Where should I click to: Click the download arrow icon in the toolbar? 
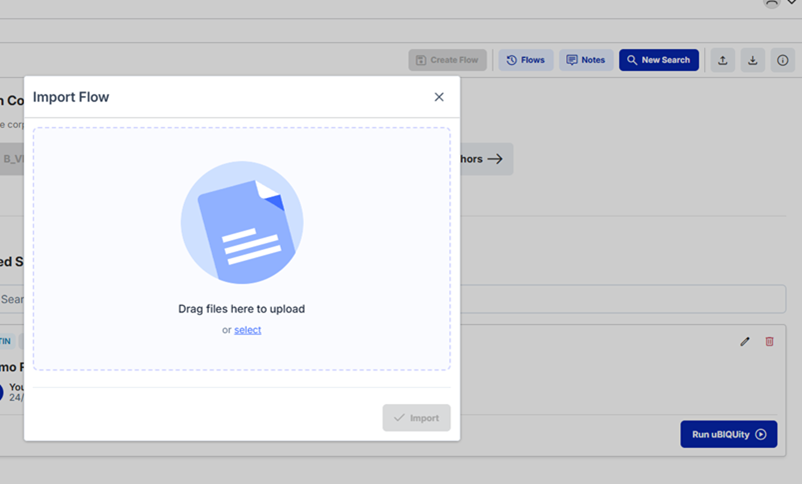pyautogui.click(x=753, y=60)
